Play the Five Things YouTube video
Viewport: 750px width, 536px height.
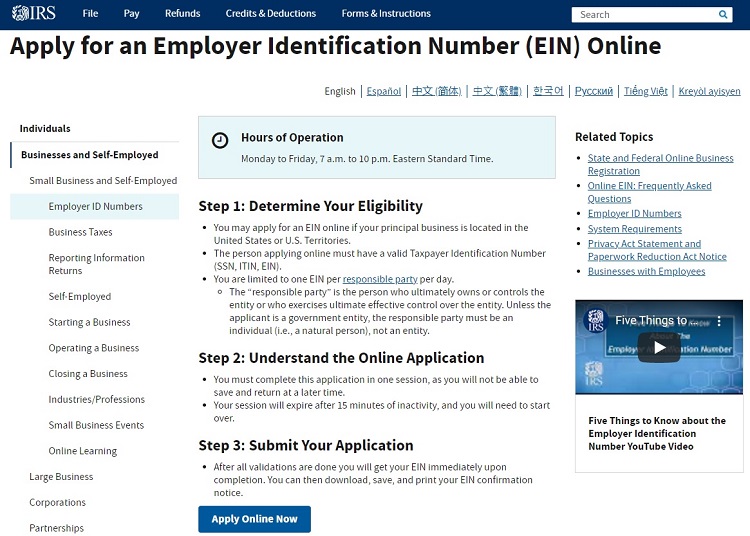tap(659, 348)
